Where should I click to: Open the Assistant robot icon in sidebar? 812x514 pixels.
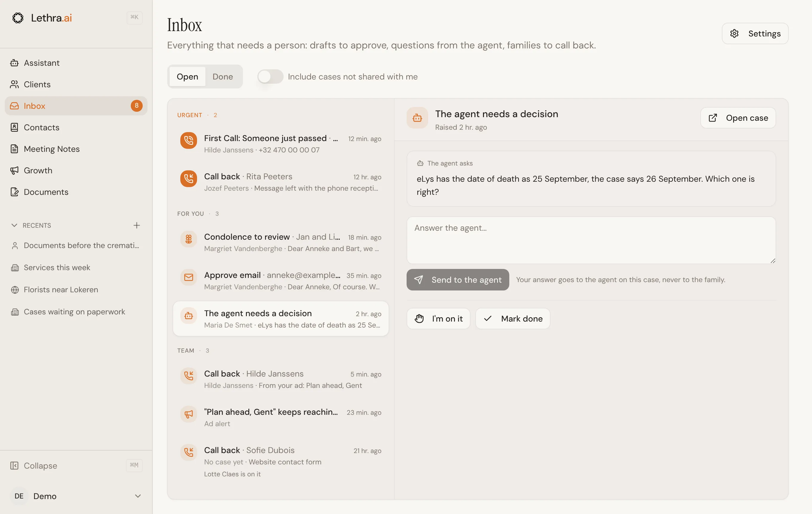tap(14, 63)
